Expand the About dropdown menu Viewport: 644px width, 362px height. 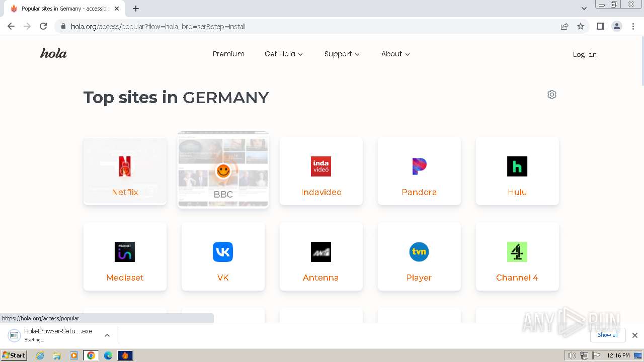pos(395,54)
